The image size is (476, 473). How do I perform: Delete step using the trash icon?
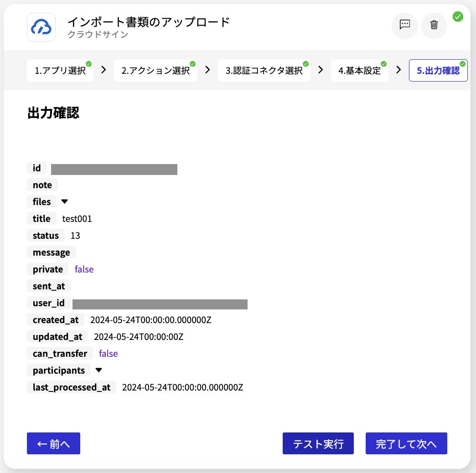(434, 26)
